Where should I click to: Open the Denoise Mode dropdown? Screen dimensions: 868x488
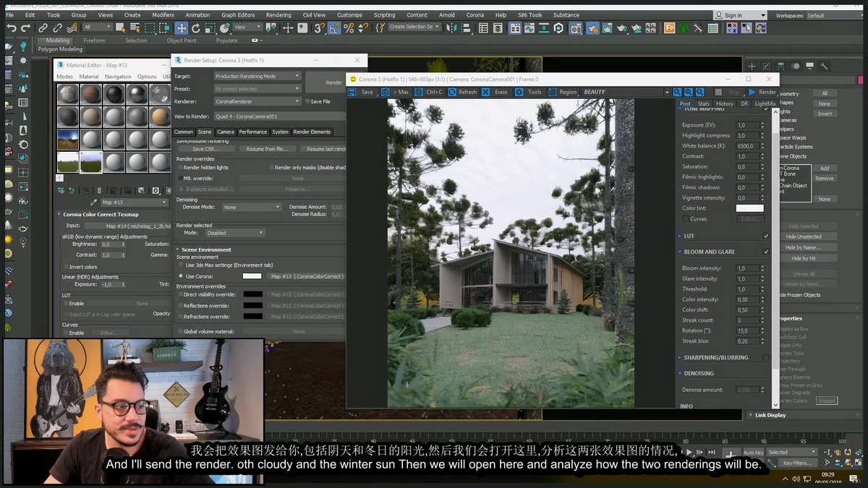251,207
